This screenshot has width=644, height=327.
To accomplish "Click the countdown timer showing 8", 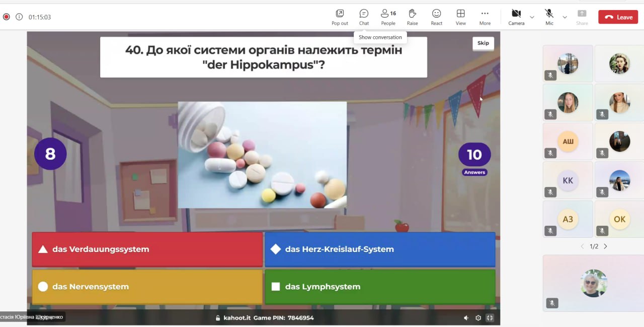I will click(x=50, y=154).
